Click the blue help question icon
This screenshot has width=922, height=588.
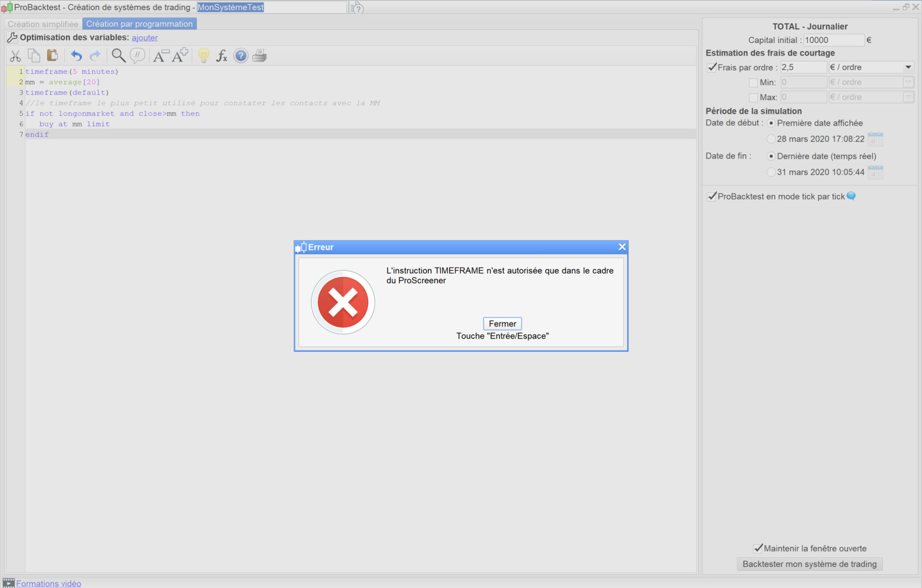coord(241,56)
